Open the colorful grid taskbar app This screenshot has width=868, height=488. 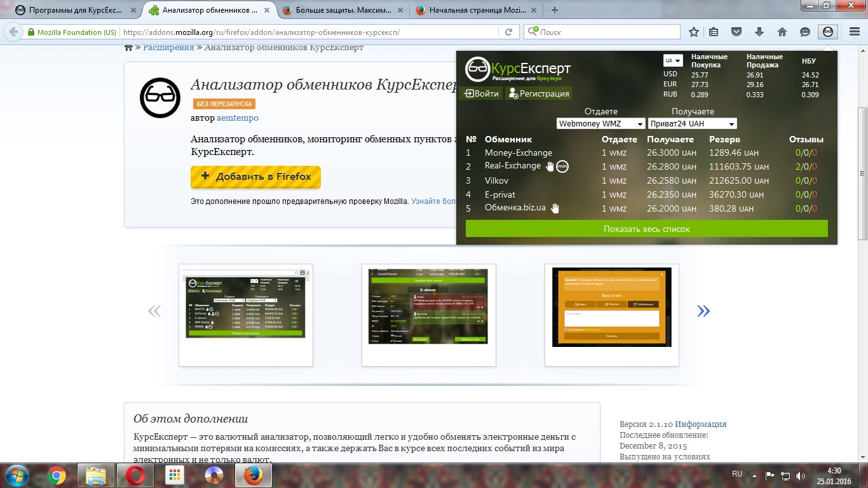175,475
